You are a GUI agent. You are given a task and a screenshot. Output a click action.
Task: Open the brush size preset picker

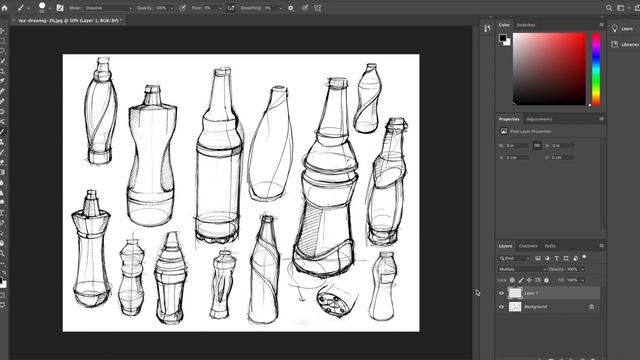coord(44,7)
